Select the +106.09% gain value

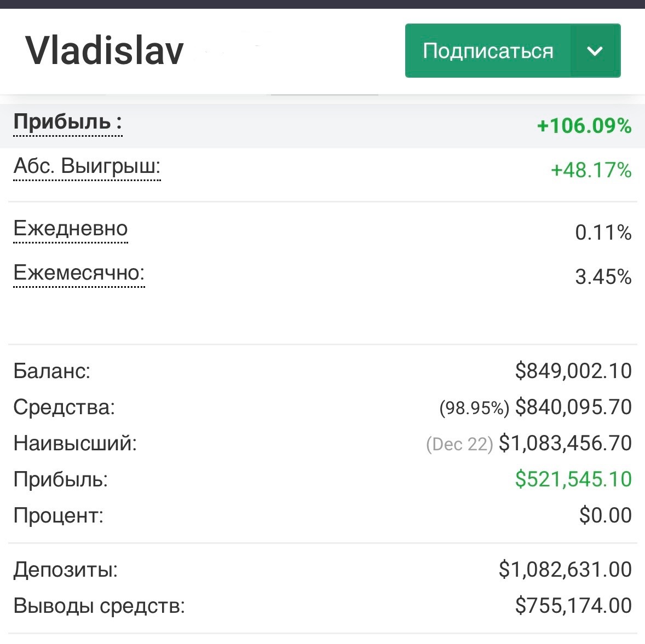point(584,126)
